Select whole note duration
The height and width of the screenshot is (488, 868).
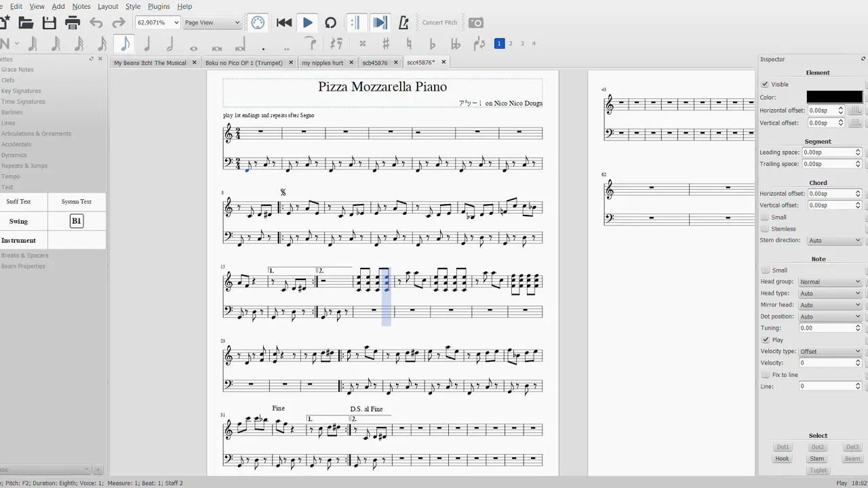pyautogui.click(x=193, y=47)
